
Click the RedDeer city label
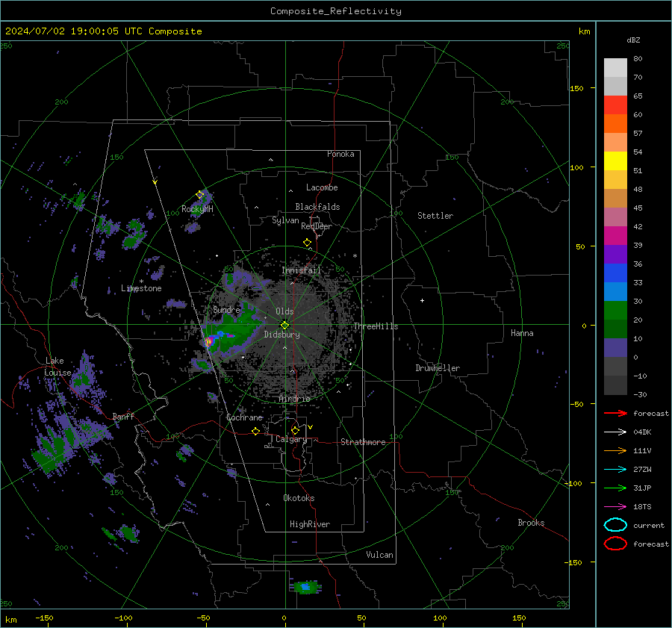point(317,226)
